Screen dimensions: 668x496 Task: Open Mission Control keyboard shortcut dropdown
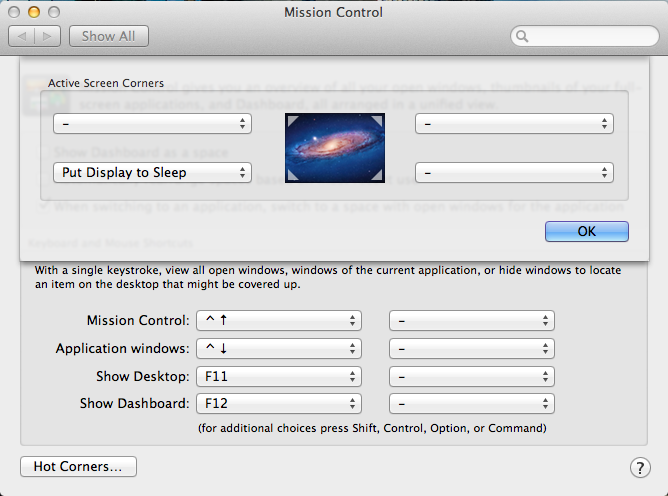(279, 320)
